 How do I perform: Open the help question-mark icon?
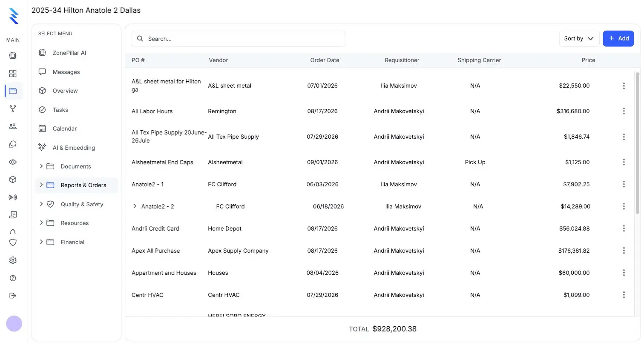coord(13,278)
